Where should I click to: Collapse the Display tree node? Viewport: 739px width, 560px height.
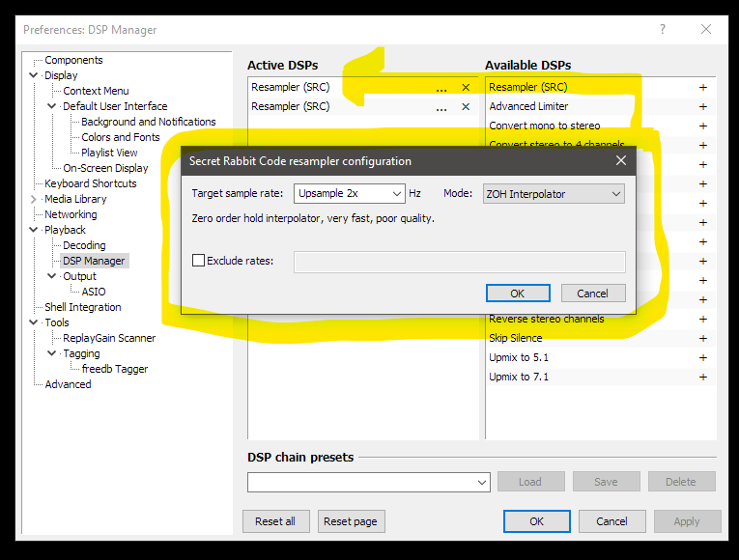point(34,75)
